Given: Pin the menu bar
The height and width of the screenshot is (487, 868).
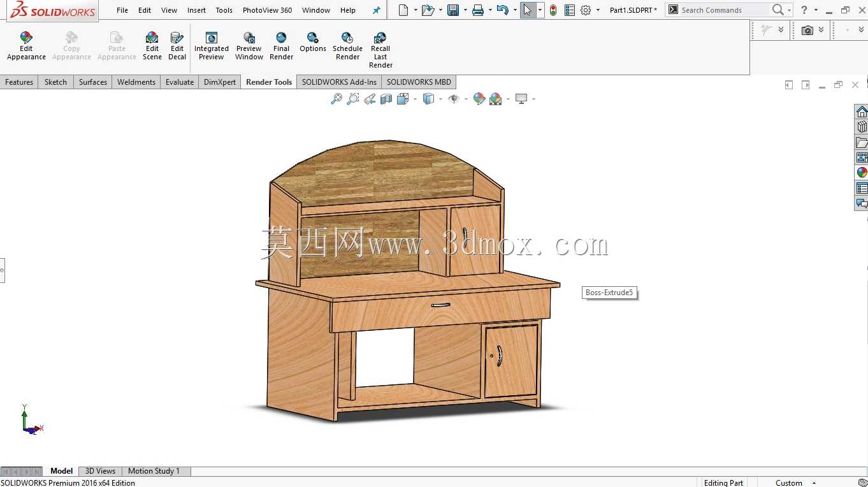Looking at the screenshot, I should point(376,10).
